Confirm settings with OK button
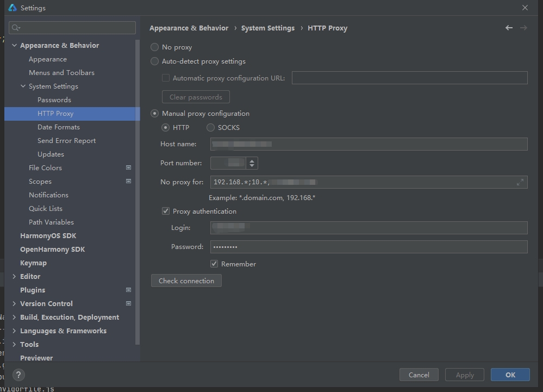 [510, 375]
